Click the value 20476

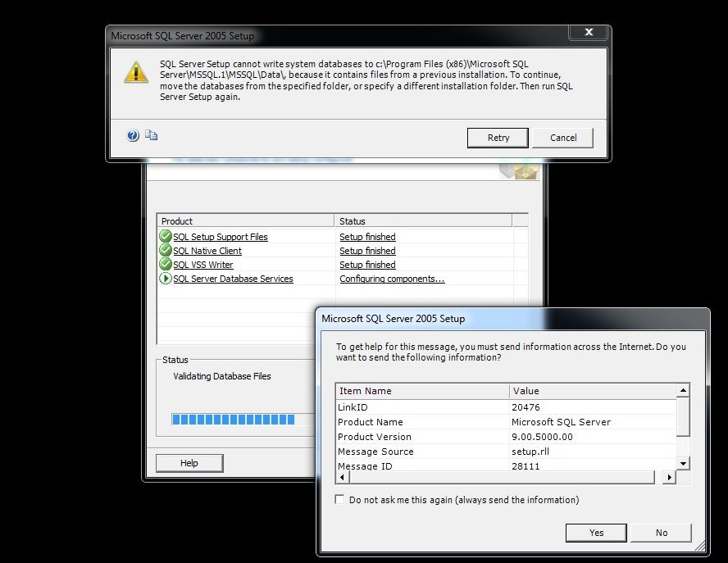click(x=526, y=407)
